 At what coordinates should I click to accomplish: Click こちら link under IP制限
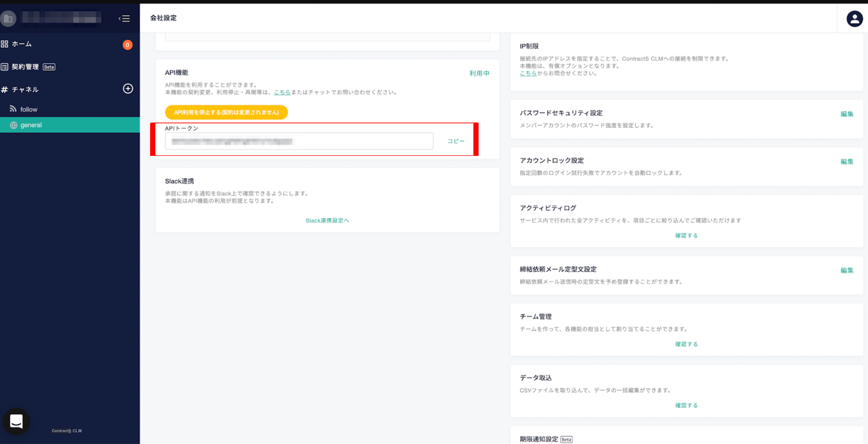point(528,73)
